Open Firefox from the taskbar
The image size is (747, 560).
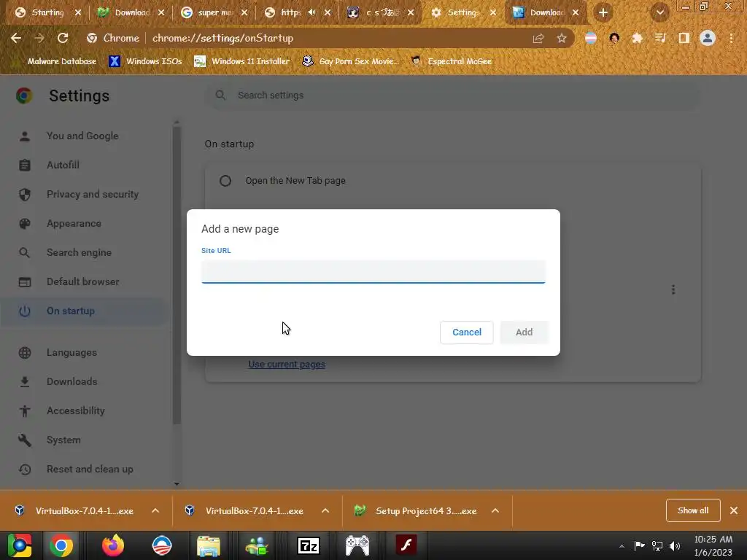click(113, 545)
